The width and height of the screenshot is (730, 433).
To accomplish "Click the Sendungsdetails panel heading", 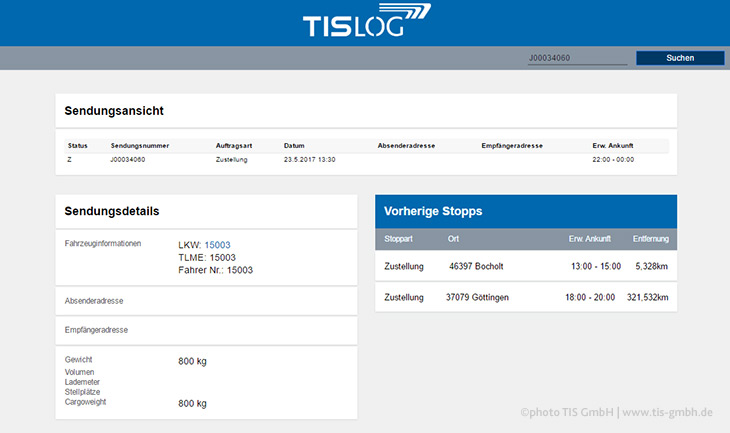I will click(x=112, y=211).
